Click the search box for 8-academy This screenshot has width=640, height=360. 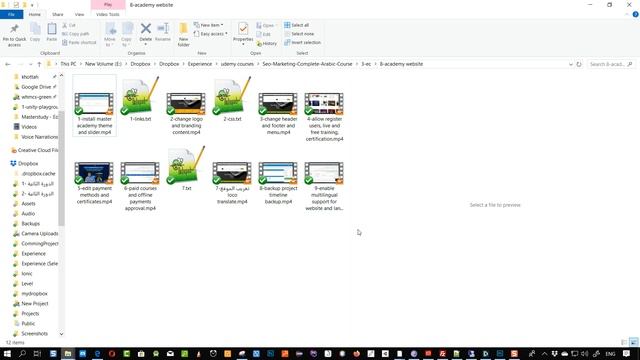pyautogui.click(x=611, y=64)
